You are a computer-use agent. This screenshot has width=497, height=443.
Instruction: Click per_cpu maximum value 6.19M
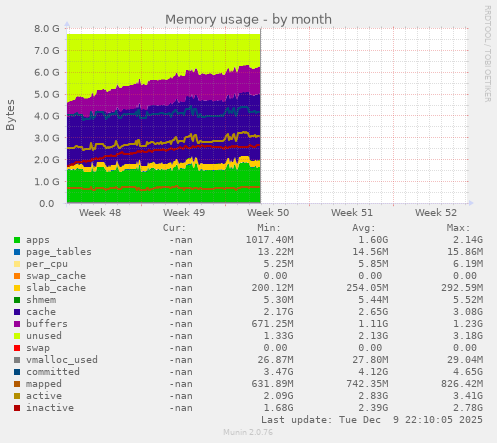468,264
